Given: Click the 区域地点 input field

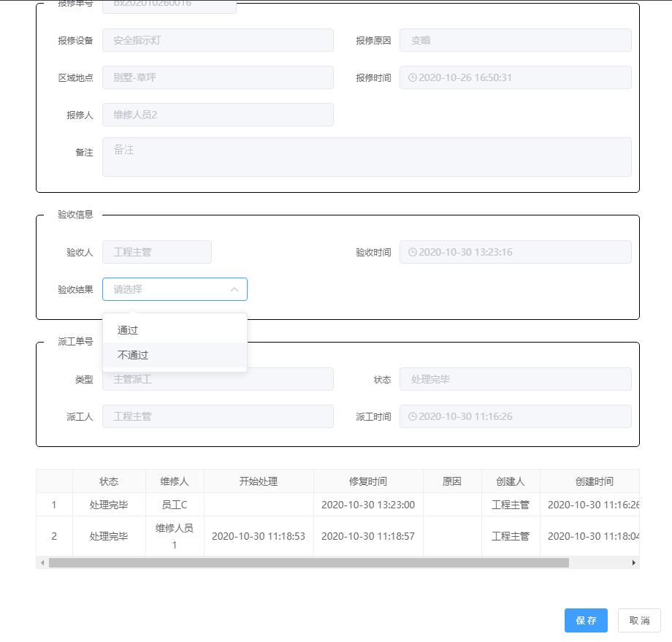Looking at the screenshot, I should click(218, 77).
